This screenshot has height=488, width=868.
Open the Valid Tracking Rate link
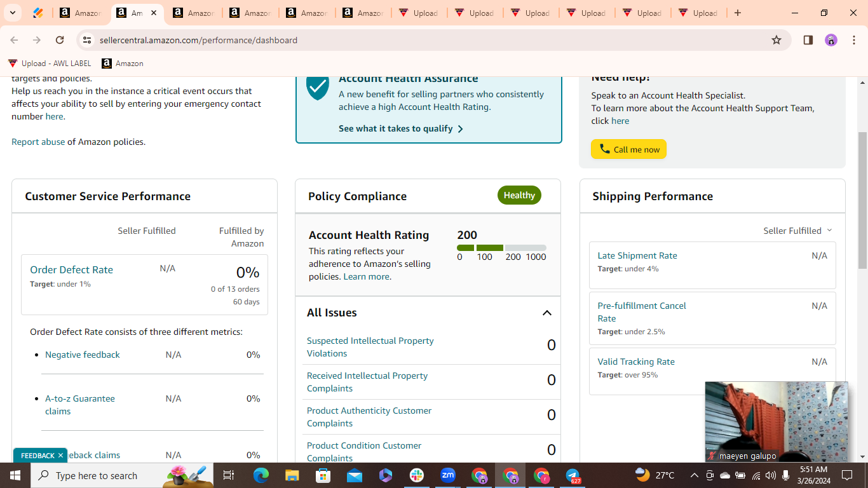pyautogui.click(x=636, y=362)
